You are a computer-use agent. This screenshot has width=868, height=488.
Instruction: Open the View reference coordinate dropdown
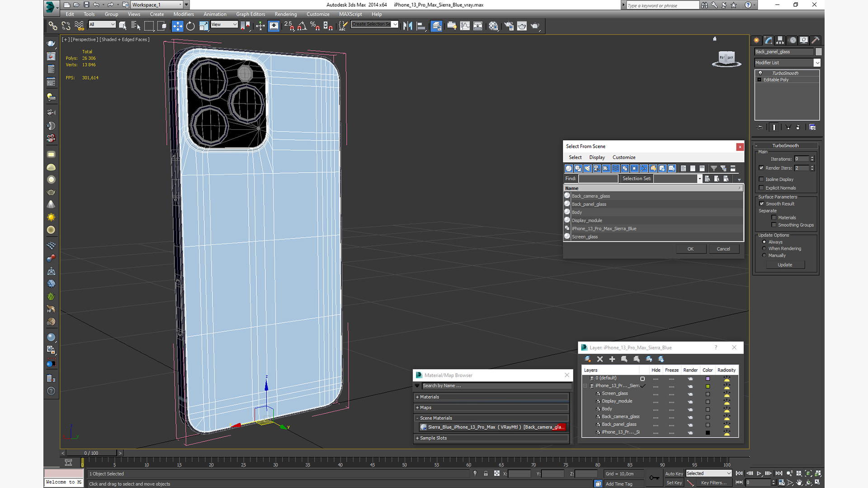point(224,24)
